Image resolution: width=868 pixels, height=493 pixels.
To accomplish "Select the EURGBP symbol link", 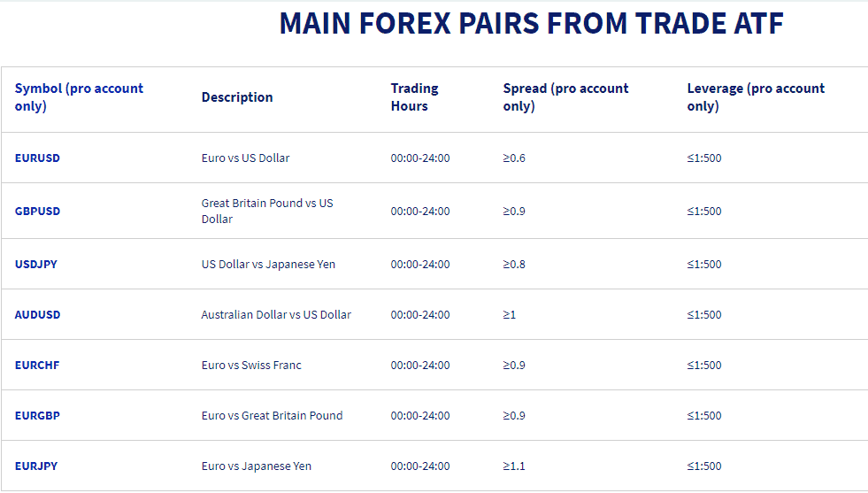I will pyautogui.click(x=37, y=416).
